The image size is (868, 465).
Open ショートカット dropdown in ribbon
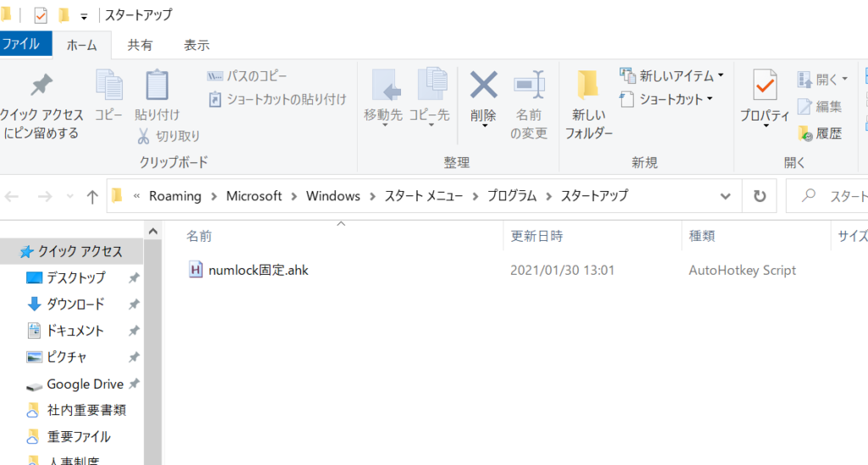point(666,99)
